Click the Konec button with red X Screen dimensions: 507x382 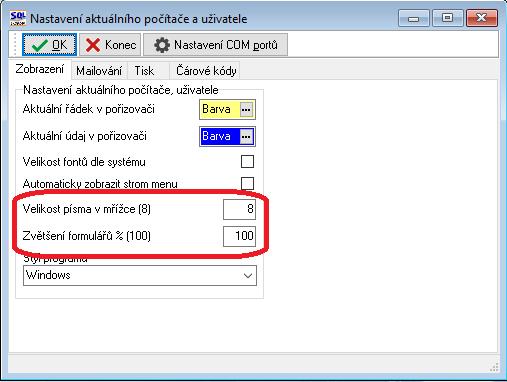[x=110, y=45]
